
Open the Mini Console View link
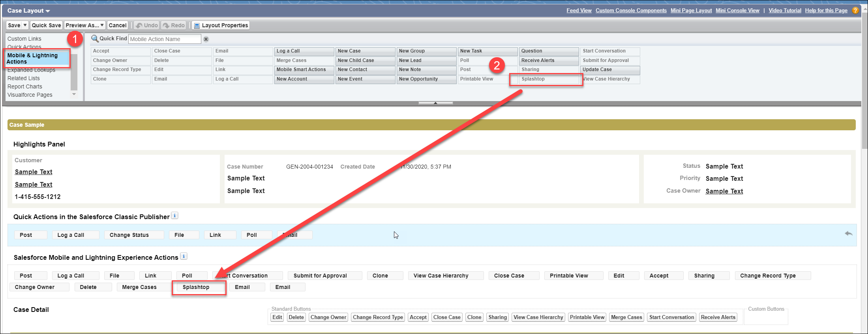(x=737, y=11)
